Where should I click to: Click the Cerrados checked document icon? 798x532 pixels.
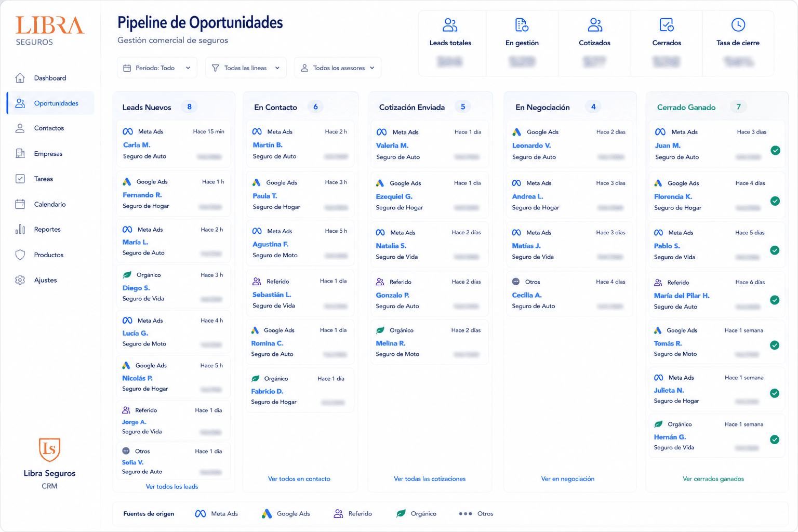click(x=667, y=24)
